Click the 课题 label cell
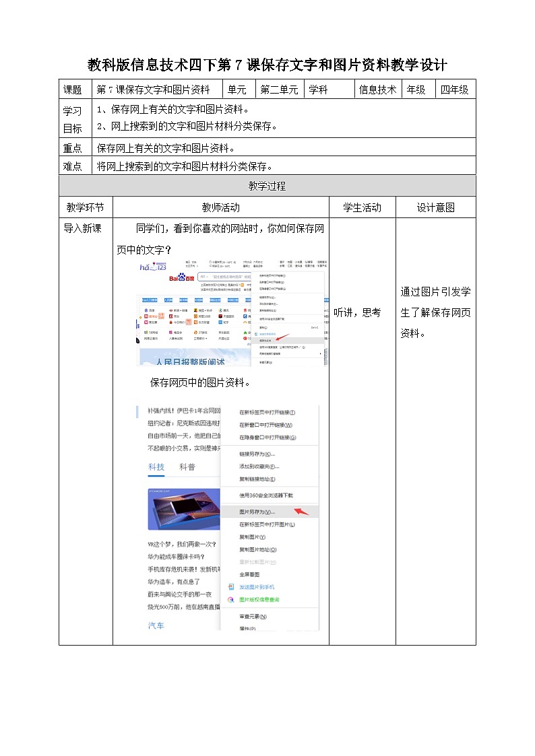Screen dimensions: 535x756 [x=75, y=89]
